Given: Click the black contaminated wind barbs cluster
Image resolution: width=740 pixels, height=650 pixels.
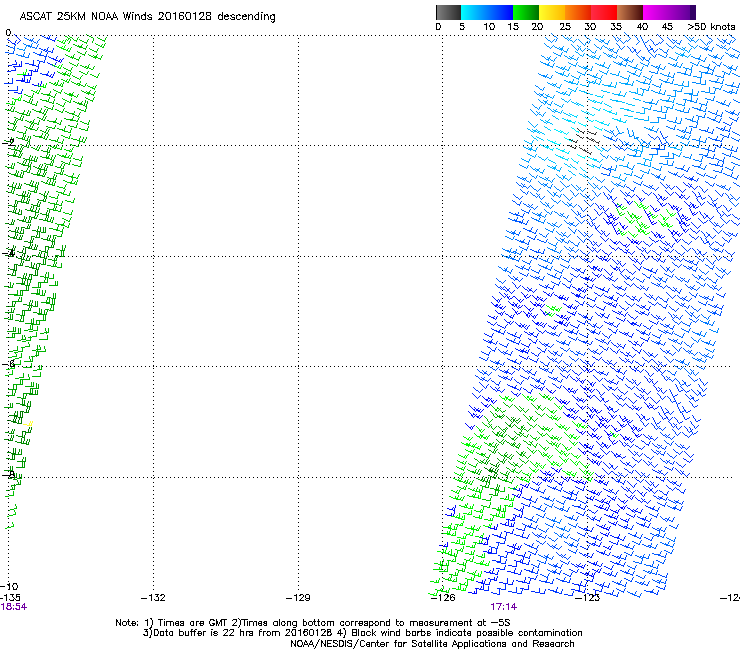Looking at the screenshot, I should click(583, 141).
